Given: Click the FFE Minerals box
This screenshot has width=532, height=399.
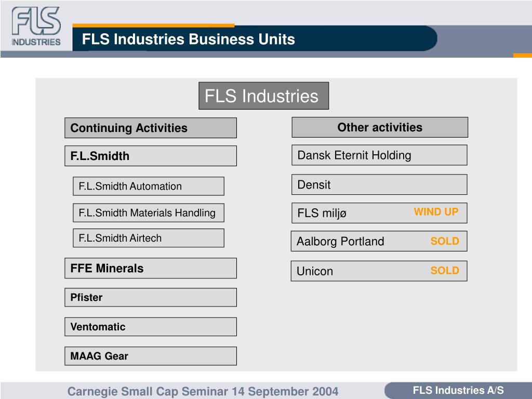Looking at the screenshot, I should [x=151, y=268].
